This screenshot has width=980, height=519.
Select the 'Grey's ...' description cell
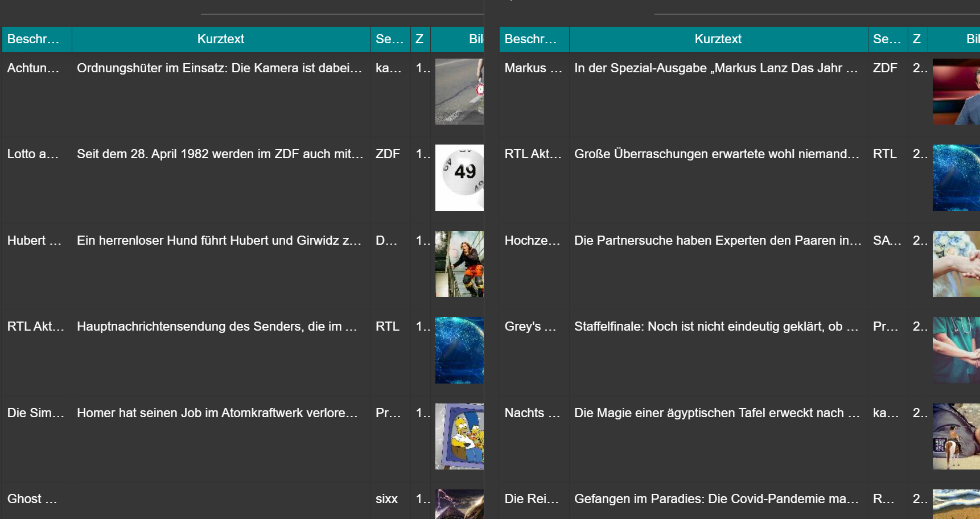534,353
